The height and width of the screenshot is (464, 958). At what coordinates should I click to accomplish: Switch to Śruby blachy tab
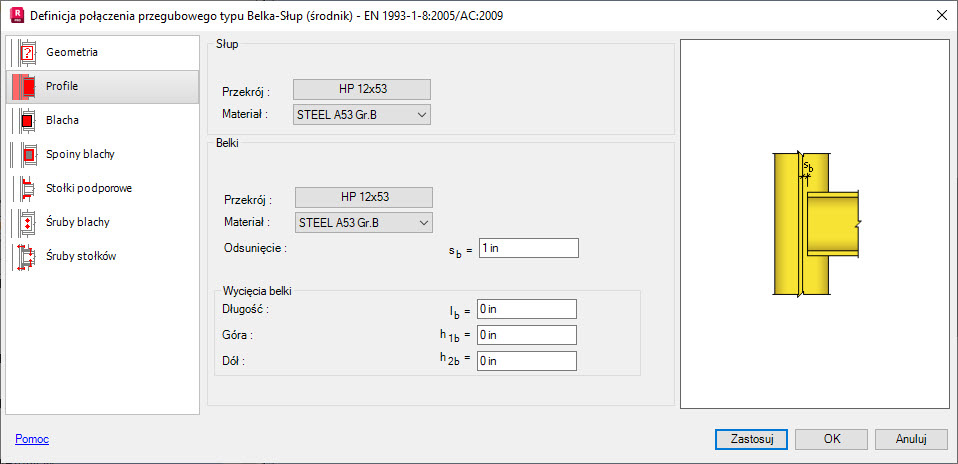(x=102, y=223)
